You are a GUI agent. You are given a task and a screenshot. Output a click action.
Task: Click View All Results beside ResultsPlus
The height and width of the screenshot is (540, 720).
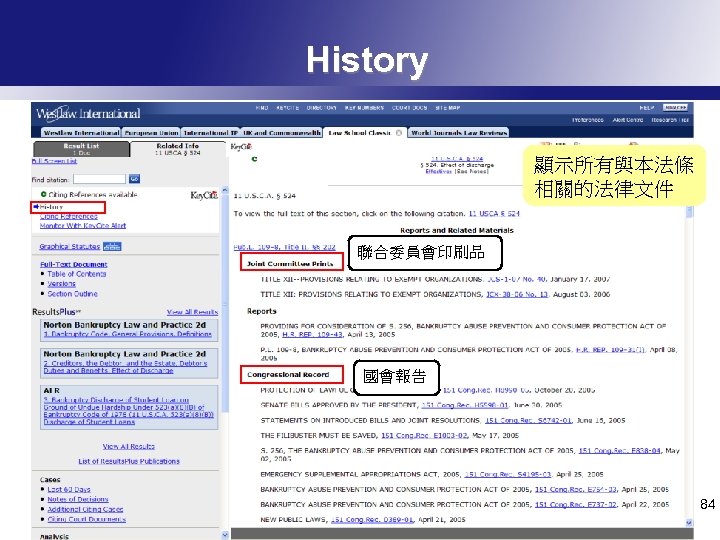tap(192, 312)
